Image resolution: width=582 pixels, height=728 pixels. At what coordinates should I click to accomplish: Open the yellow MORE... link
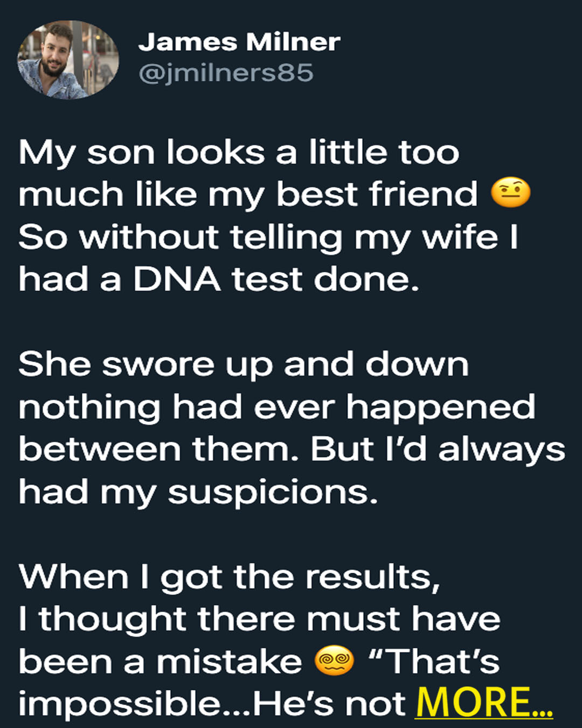tap(484, 702)
